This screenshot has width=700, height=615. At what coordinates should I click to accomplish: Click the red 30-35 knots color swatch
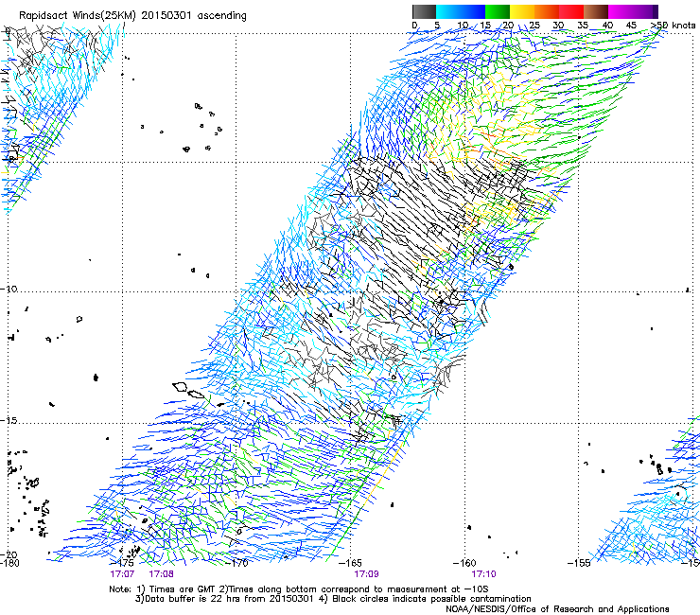coord(571,11)
